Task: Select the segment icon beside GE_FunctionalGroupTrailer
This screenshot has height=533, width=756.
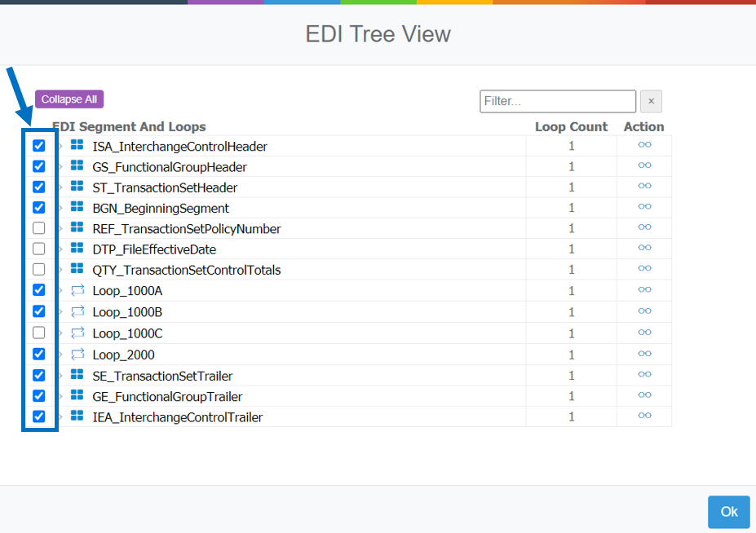Action: pos(77,396)
